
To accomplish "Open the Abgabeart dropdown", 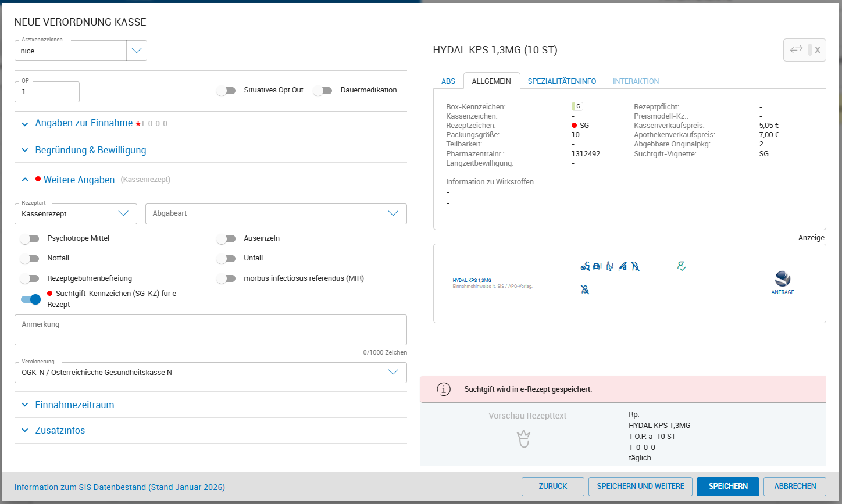I will tap(276, 214).
